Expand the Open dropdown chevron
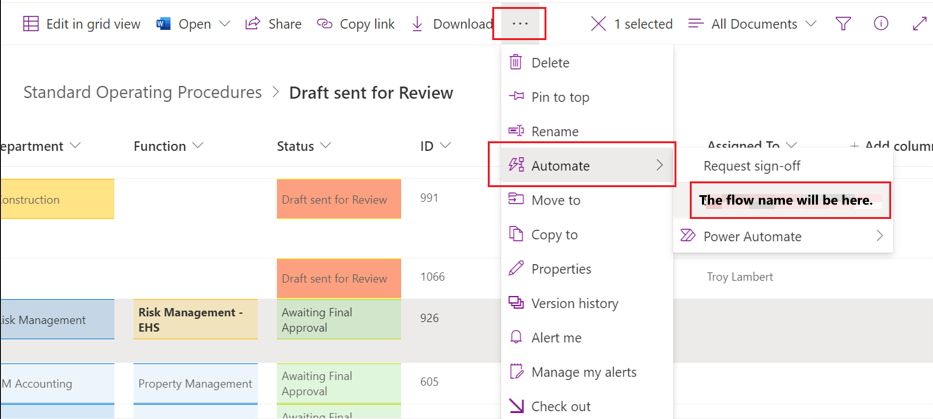Viewport: 933px width, 419px height. click(x=224, y=24)
